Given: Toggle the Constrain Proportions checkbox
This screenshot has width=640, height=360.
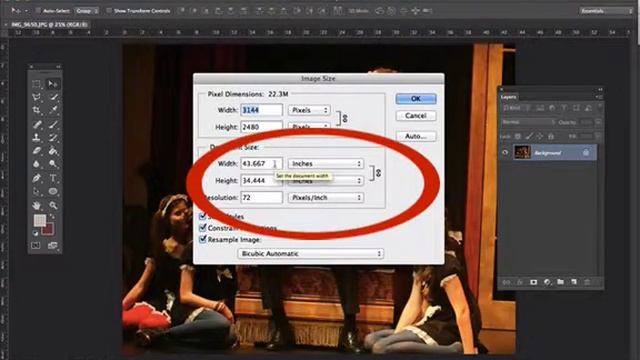Looking at the screenshot, I should pos(202,228).
